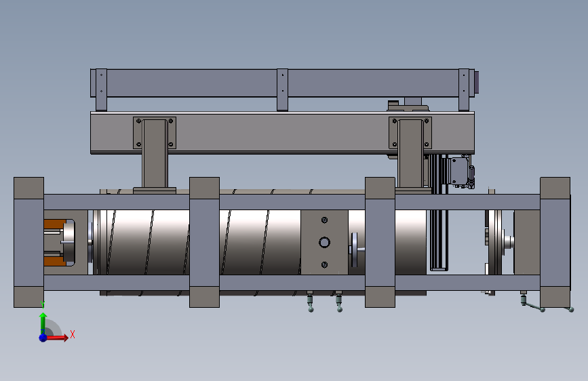Click the top-left screw on the left mounting plate
Screen dimensions: 588x381
click(138, 121)
